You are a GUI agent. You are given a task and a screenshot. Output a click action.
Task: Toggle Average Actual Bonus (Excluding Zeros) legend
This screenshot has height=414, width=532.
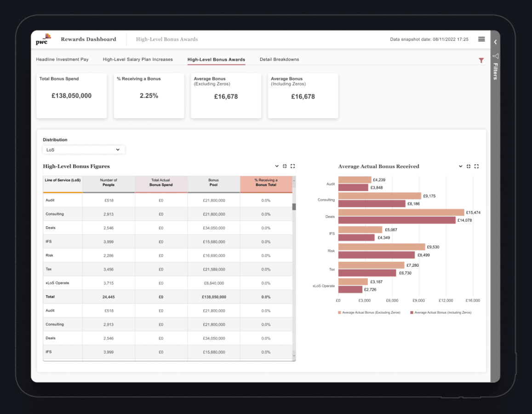tap(369, 312)
